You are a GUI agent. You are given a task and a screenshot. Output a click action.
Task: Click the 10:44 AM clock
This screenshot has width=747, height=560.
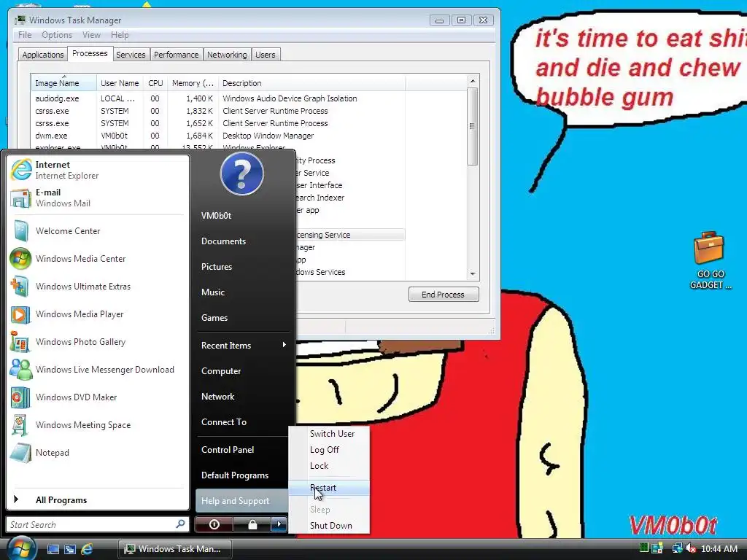(x=719, y=549)
